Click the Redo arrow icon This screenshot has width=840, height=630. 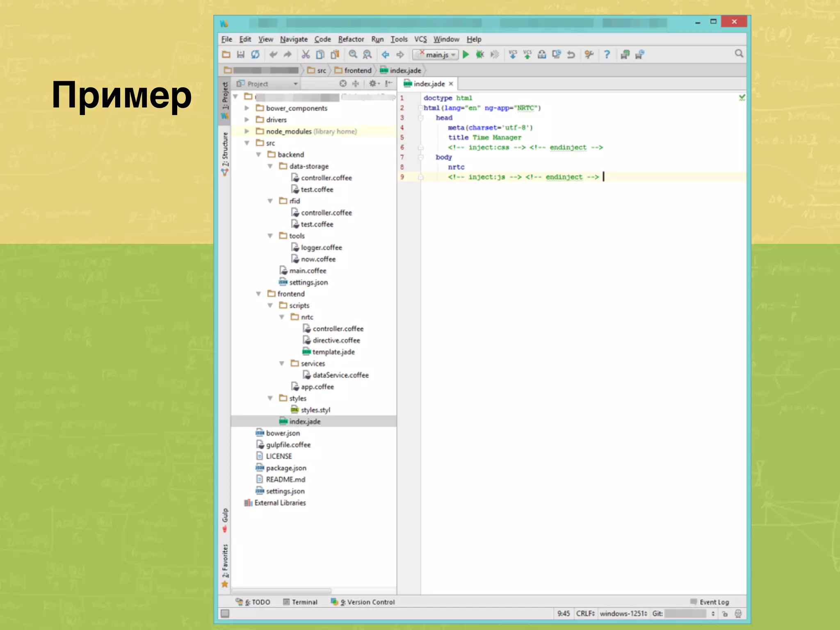(288, 54)
